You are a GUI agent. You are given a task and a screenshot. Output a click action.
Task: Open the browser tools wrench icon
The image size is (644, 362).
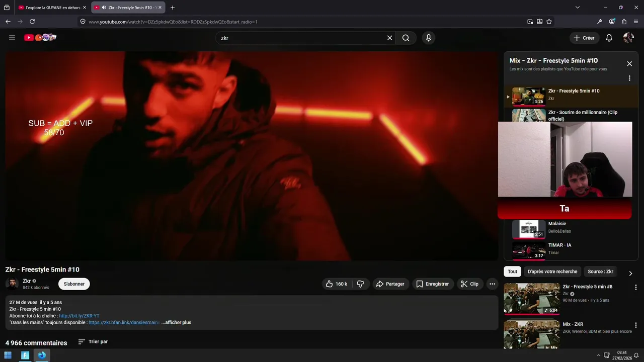pyautogui.click(x=600, y=22)
